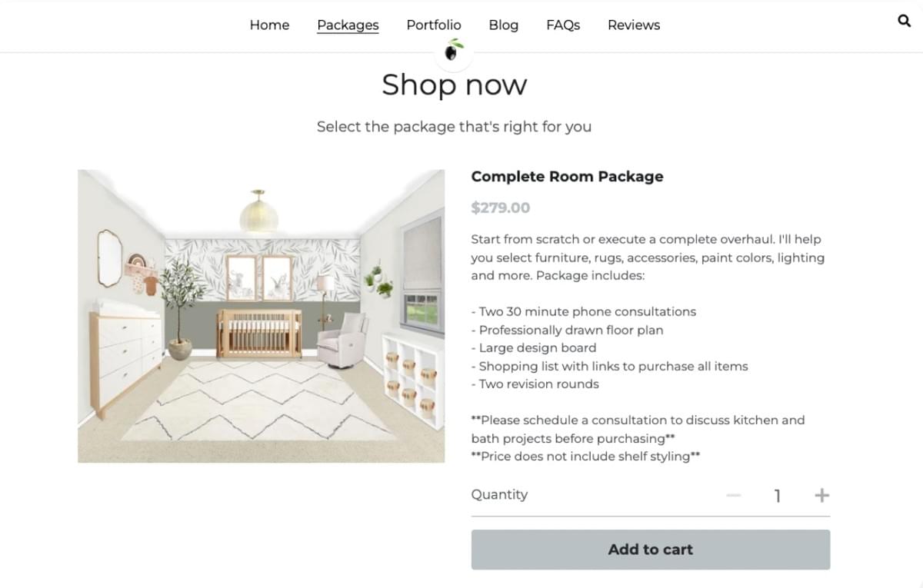Click the quantity value field showing 1

(x=778, y=495)
